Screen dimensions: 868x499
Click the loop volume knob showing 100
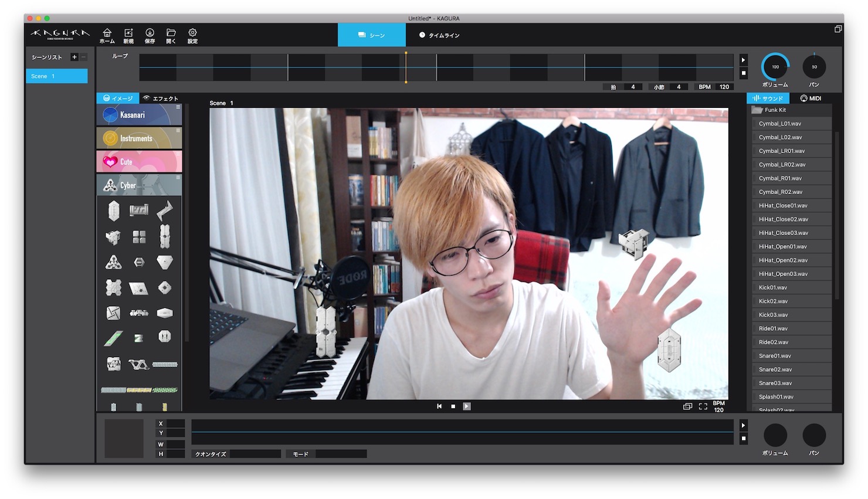point(775,67)
